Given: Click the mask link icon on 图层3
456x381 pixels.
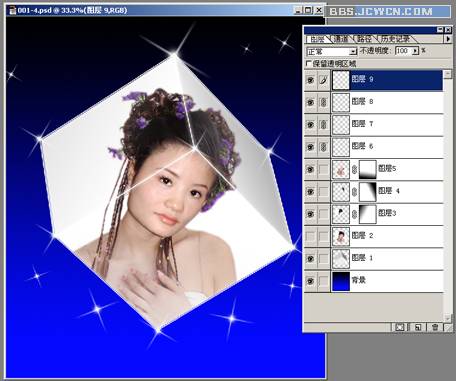Looking at the screenshot, I should (354, 214).
